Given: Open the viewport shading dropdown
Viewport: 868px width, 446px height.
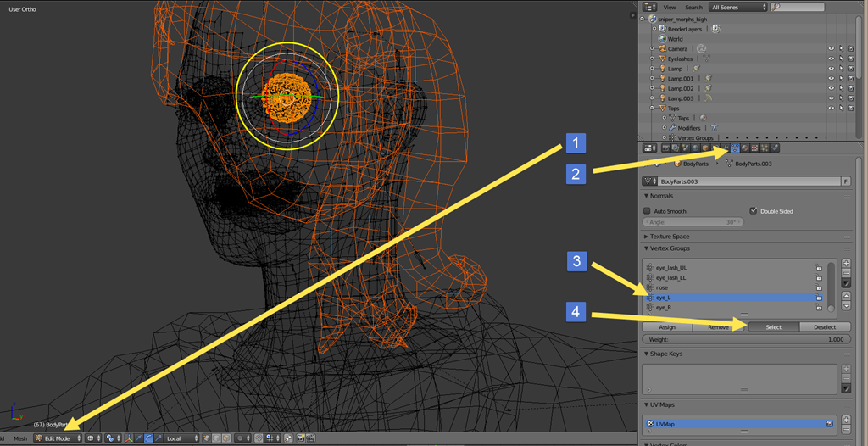Looking at the screenshot, I should (93, 438).
